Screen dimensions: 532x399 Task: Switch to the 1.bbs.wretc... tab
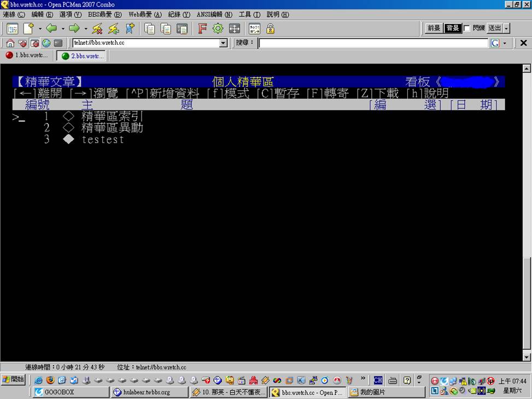point(27,56)
